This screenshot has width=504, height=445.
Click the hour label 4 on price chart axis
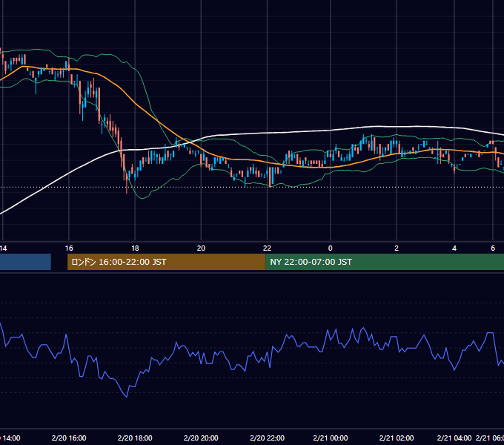click(x=454, y=248)
